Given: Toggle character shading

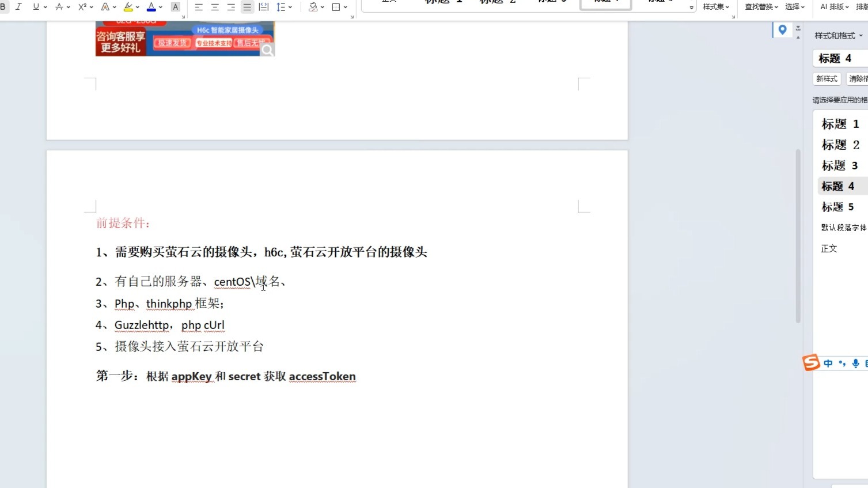Looking at the screenshot, I should pos(176,7).
